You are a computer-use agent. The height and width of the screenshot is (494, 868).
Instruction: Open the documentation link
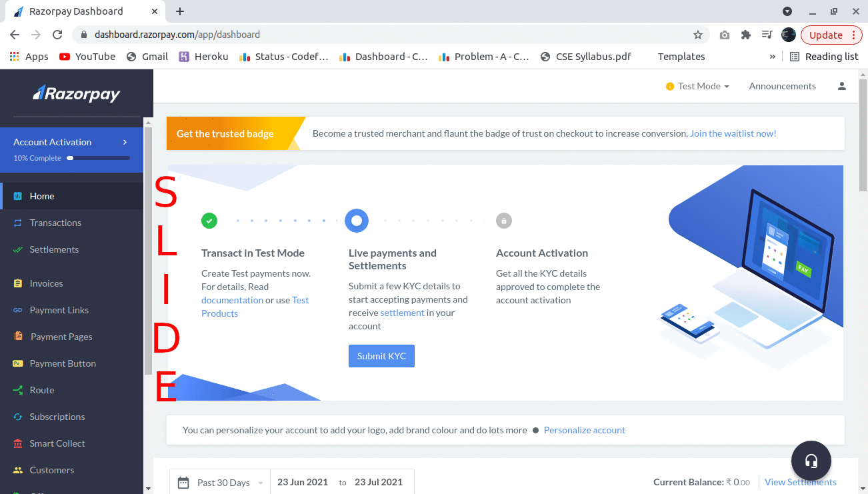[232, 300]
